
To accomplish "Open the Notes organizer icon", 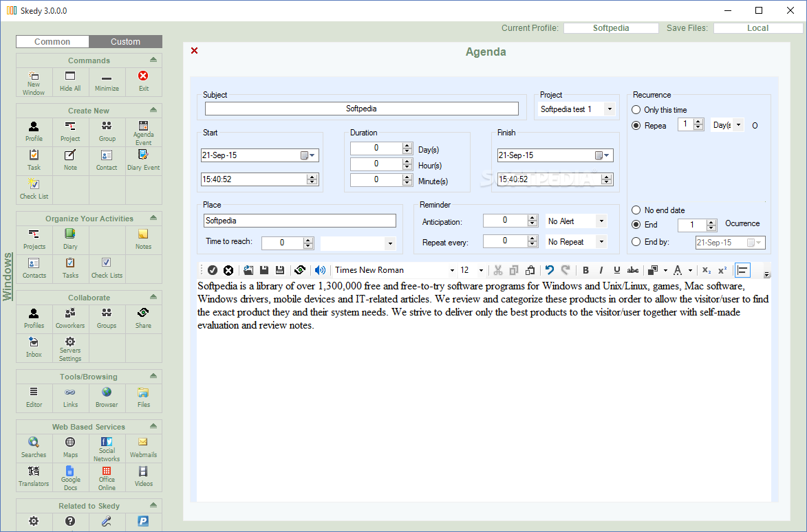I will (144, 239).
